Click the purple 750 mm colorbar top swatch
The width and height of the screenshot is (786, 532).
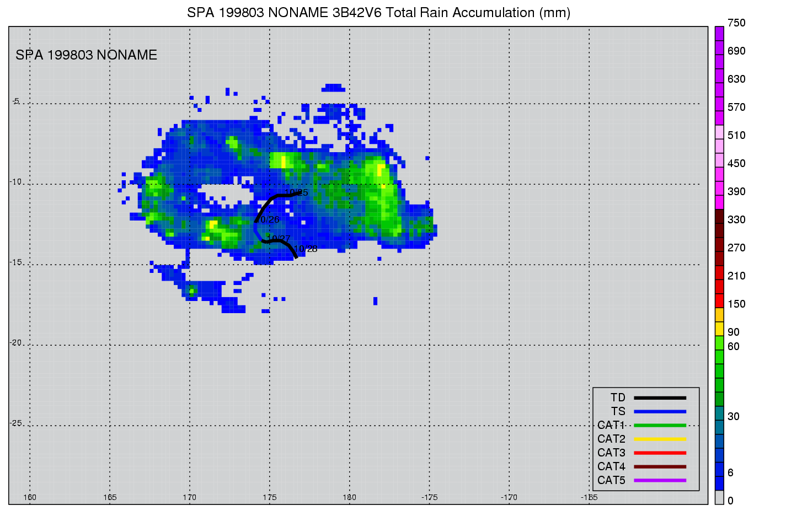pos(719,34)
